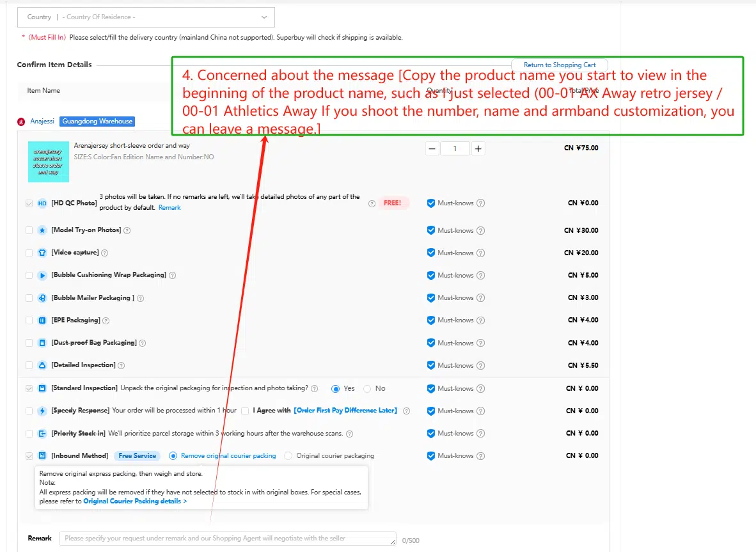Click the quantity number field
This screenshot has height=552, width=756.
(455, 148)
